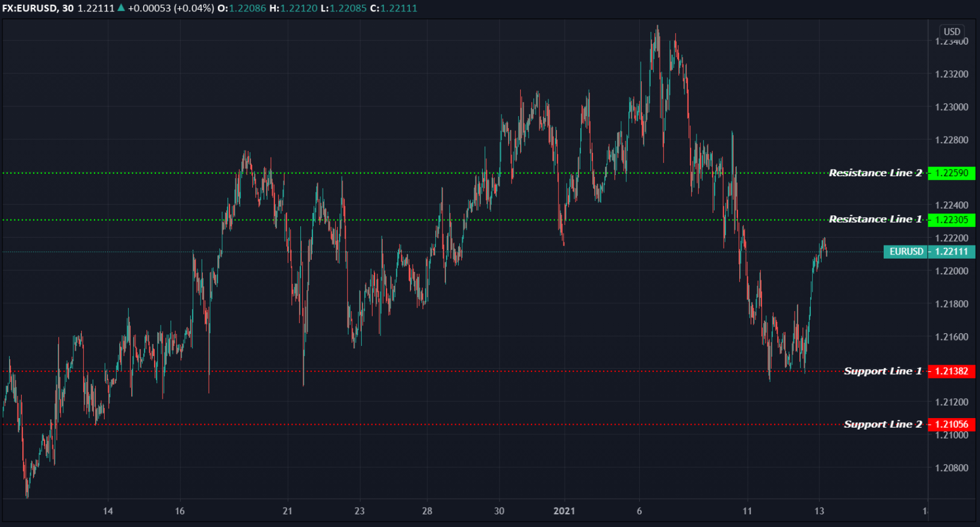Click the 13 date on time axis
Viewport: 980px width, 527px height.
(x=819, y=511)
